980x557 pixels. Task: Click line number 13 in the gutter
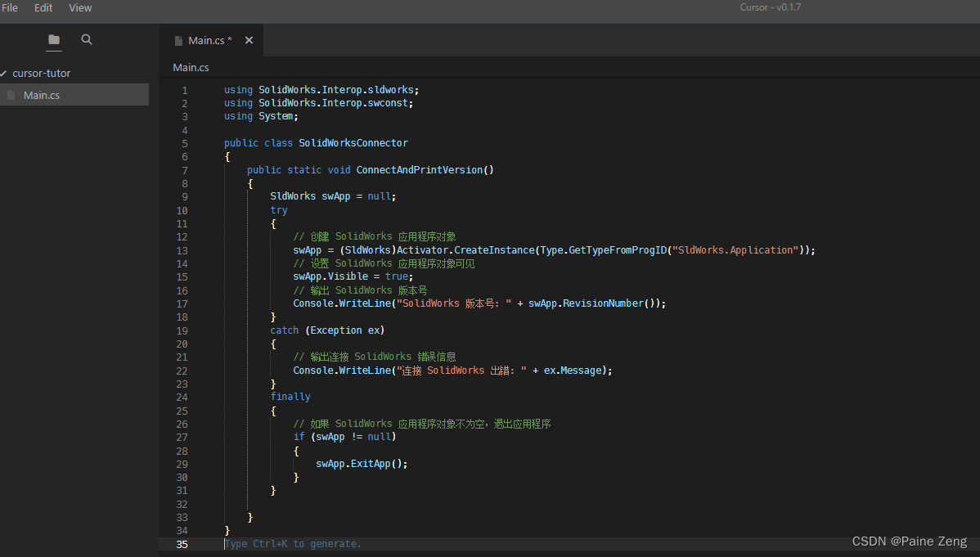click(182, 250)
